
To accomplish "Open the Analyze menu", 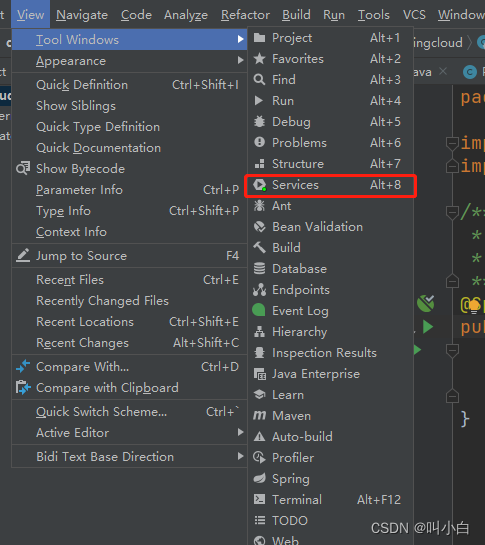I will (186, 15).
